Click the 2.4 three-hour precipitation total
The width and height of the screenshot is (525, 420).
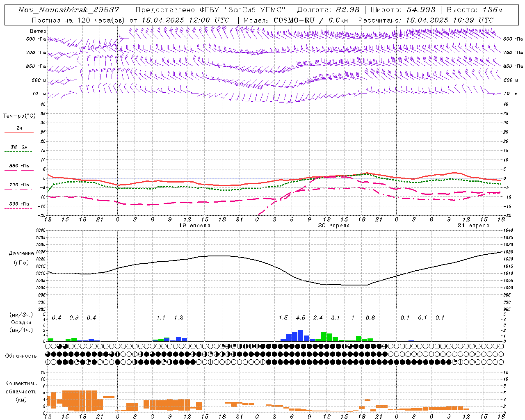pos(318,318)
